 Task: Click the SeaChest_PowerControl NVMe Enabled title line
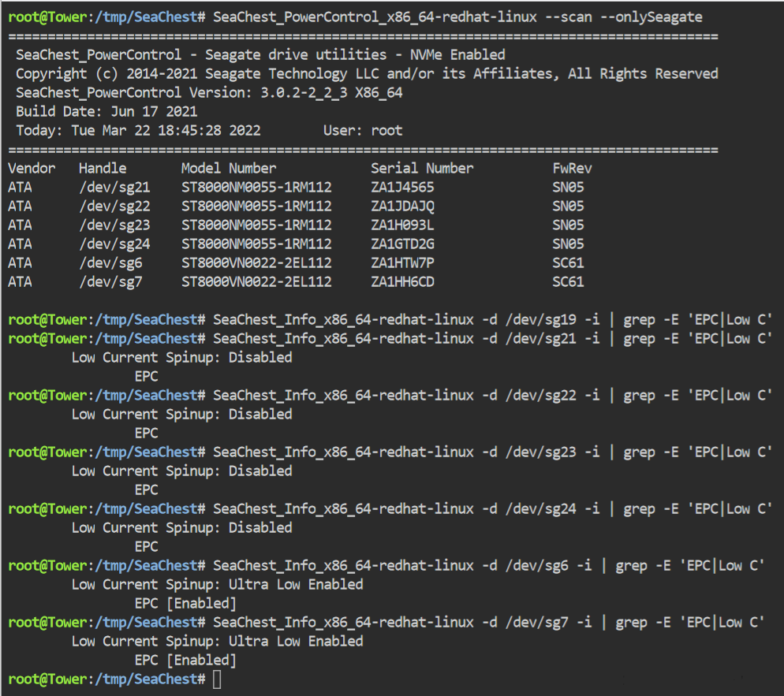point(260,55)
